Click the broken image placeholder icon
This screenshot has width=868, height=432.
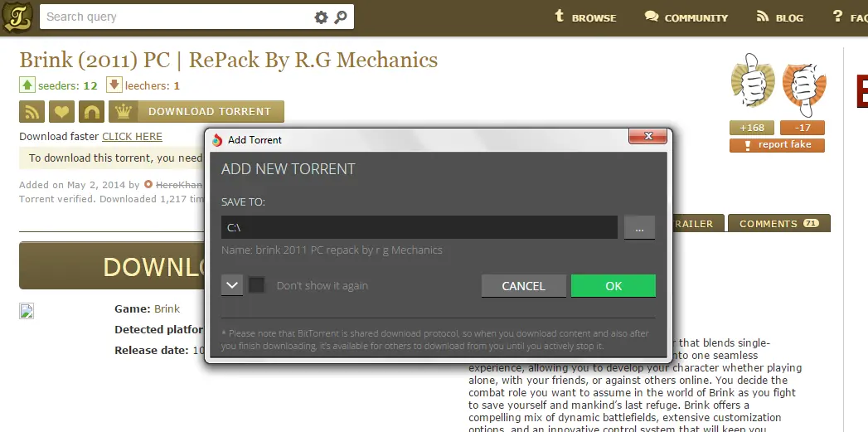(27, 311)
